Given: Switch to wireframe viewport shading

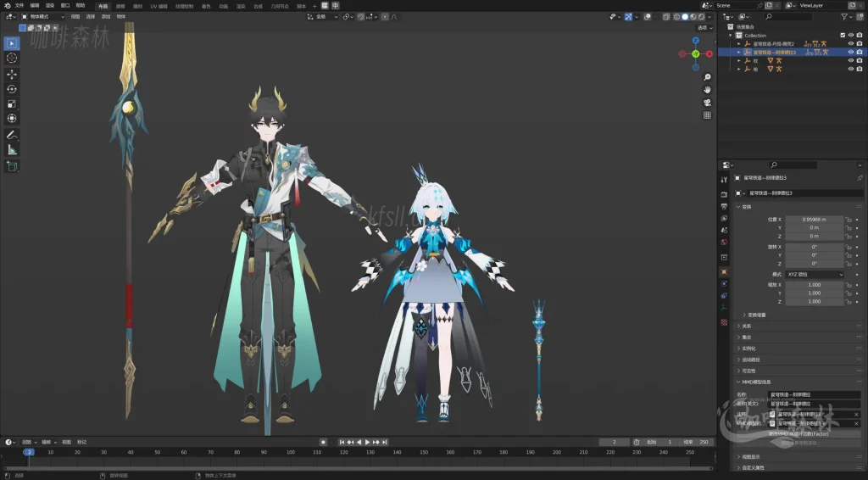Looking at the screenshot, I should 676,17.
